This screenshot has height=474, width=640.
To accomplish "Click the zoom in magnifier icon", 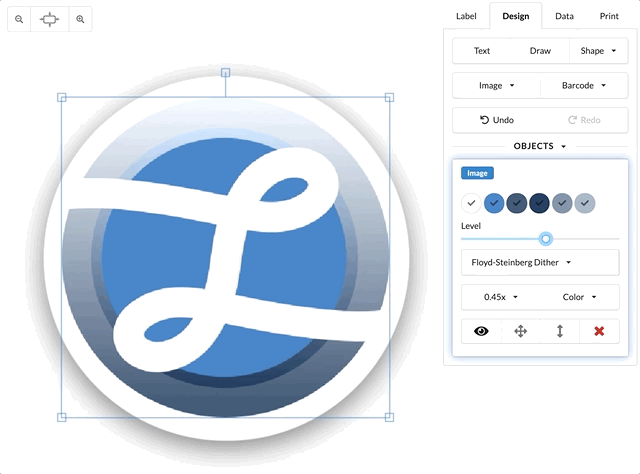I will (81, 19).
